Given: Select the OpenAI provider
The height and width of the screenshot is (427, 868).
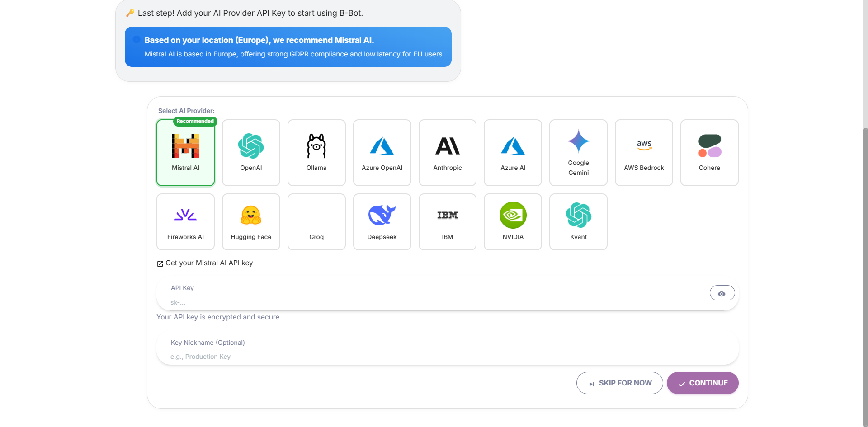Looking at the screenshot, I should pos(251,153).
